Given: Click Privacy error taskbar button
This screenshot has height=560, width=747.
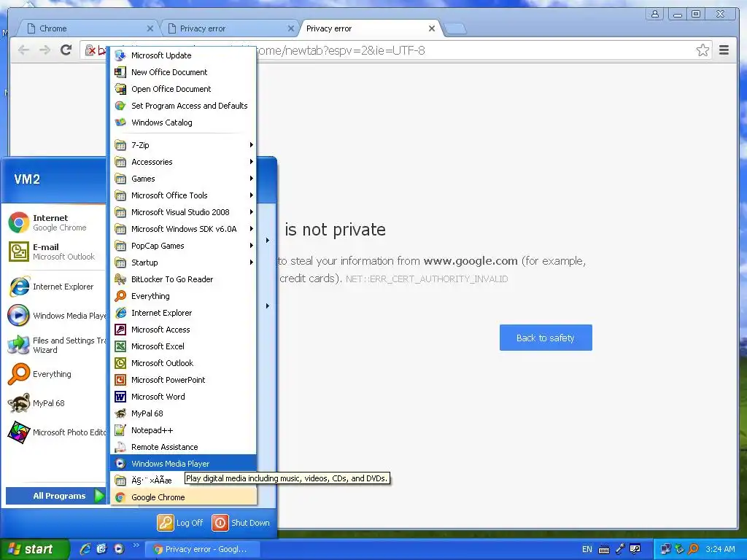Looking at the screenshot, I should [204, 549].
